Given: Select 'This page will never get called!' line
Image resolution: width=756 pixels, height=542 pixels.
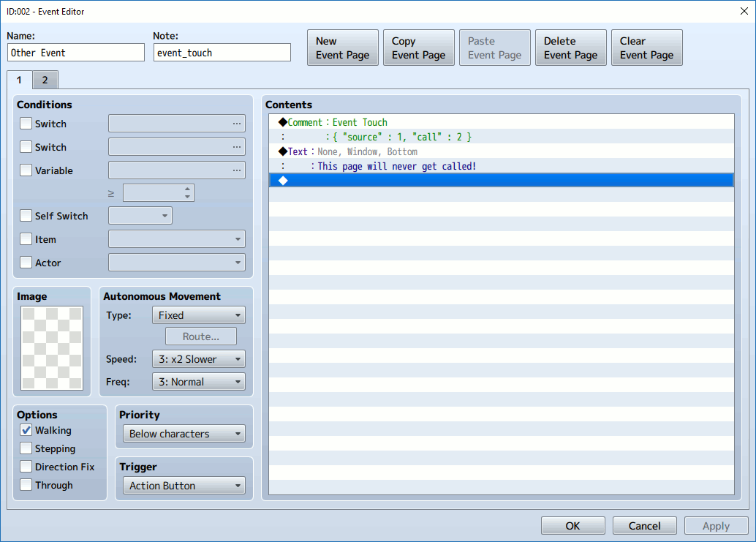Looking at the screenshot, I should [x=502, y=166].
